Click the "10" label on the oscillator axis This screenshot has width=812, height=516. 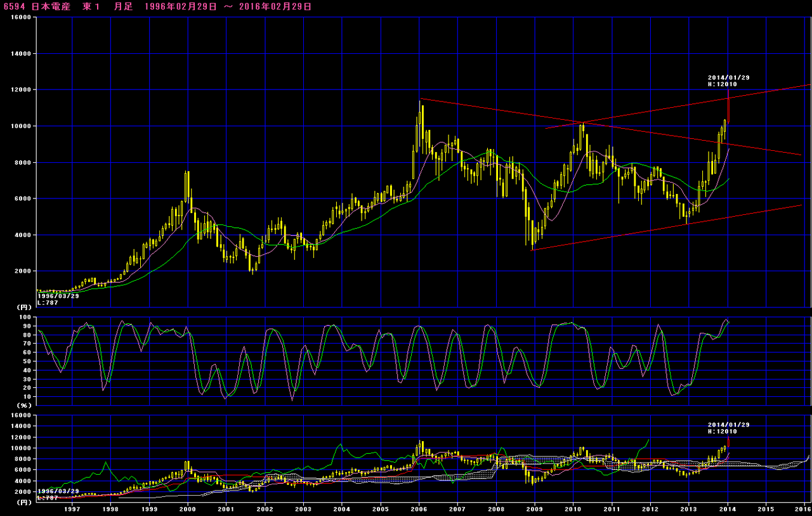point(28,397)
